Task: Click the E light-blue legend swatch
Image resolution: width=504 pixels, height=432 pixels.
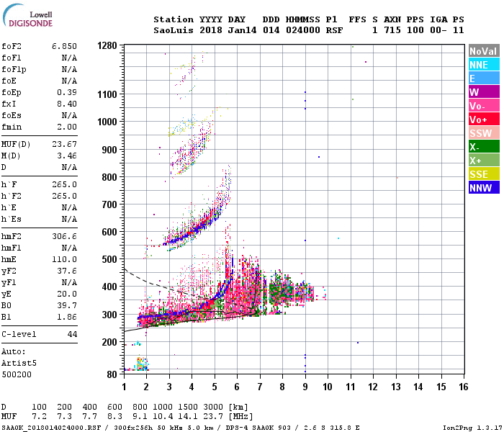Action: click(484, 78)
